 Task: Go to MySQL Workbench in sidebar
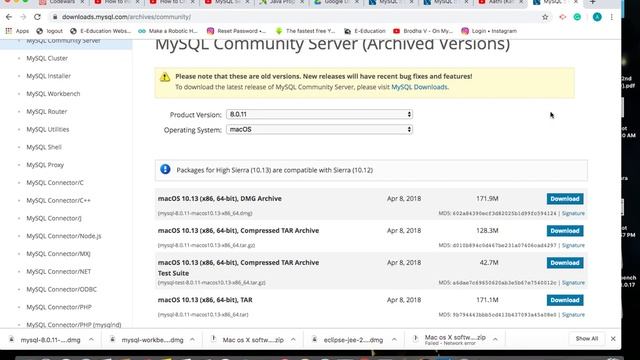coord(53,94)
